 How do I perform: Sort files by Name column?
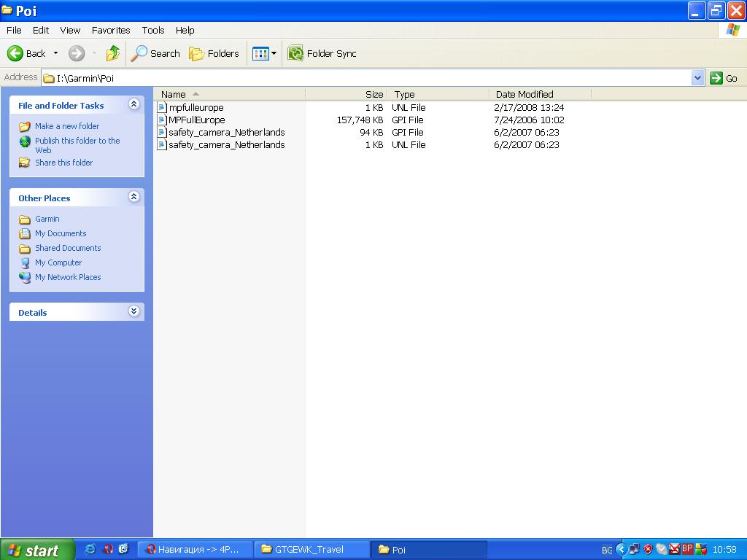point(229,94)
